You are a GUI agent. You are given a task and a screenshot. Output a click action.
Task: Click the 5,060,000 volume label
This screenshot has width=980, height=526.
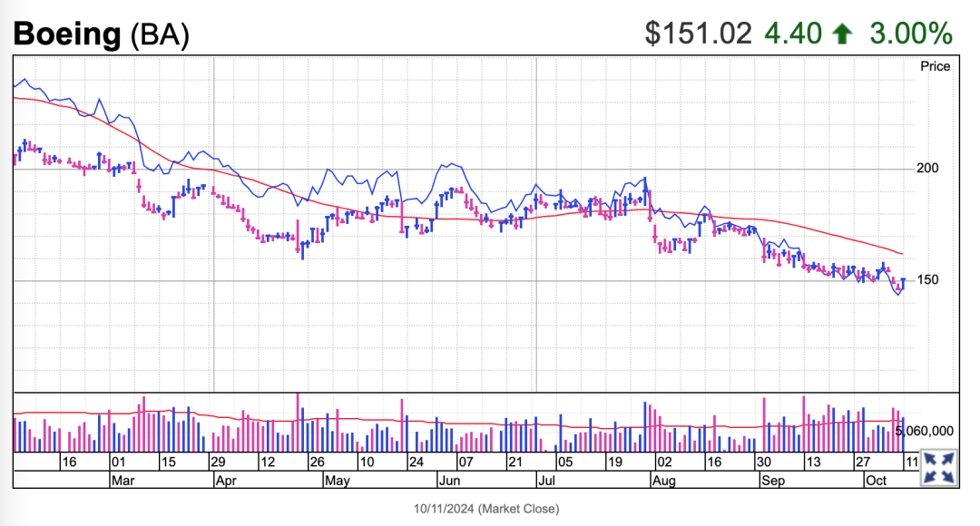[925, 431]
